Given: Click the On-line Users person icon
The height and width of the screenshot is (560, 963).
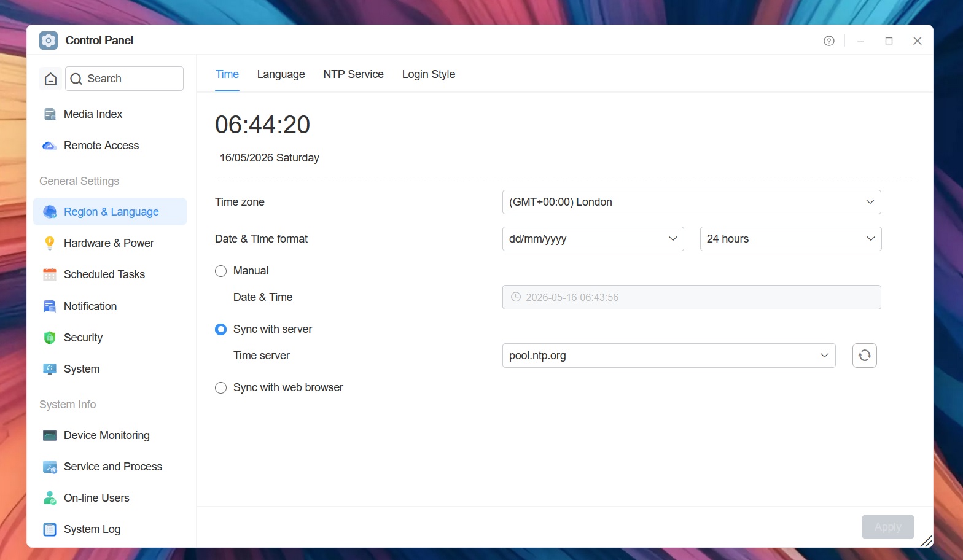Looking at the screenshot, I should (x=50, y=498).
